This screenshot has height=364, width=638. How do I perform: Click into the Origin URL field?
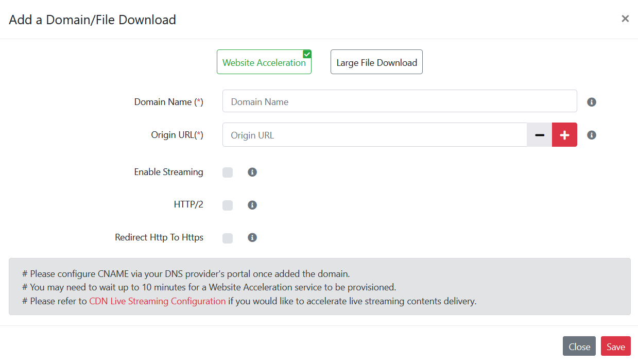(375, 135)
